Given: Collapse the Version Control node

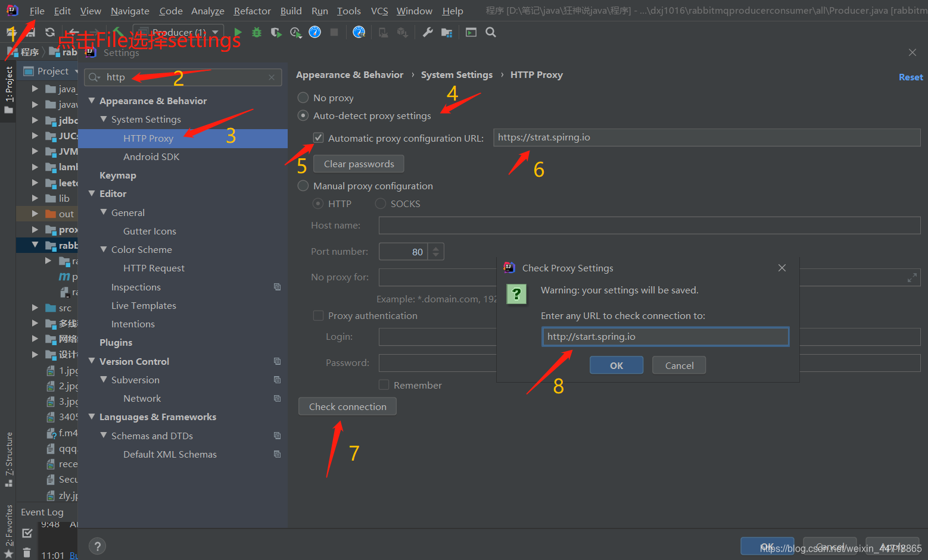Looking at the screenshot, I should point(92,361).
